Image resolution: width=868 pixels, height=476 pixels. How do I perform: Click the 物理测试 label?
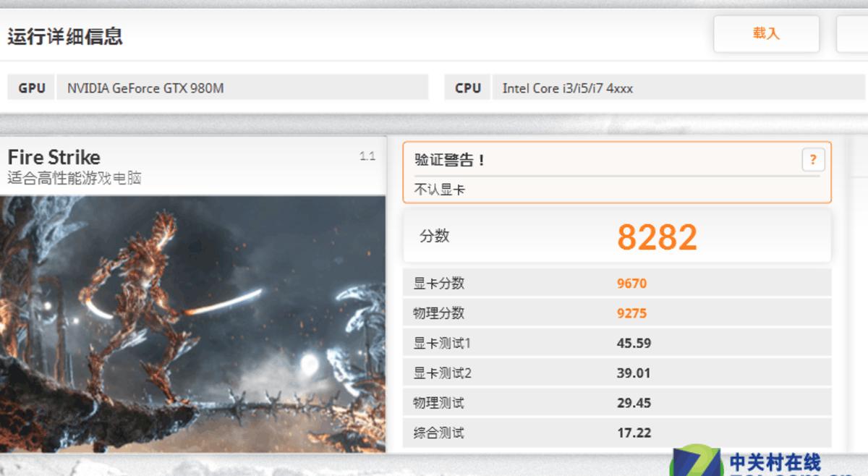pos(439,403)
